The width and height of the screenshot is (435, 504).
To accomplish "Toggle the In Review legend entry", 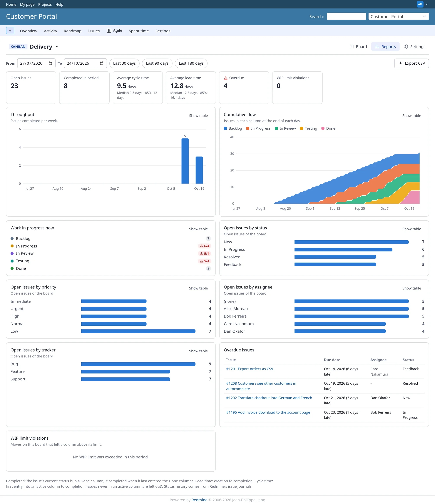I will click(x=285, y=128).
